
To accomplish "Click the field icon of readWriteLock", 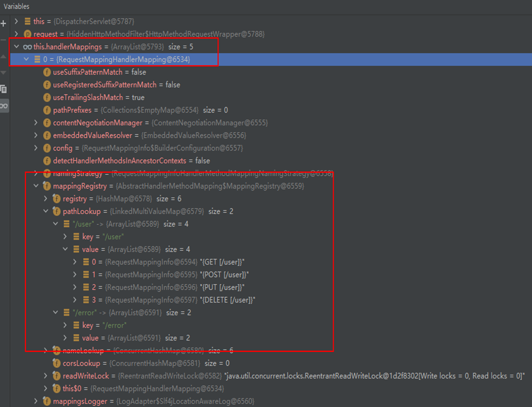I will tap(56, 376).
